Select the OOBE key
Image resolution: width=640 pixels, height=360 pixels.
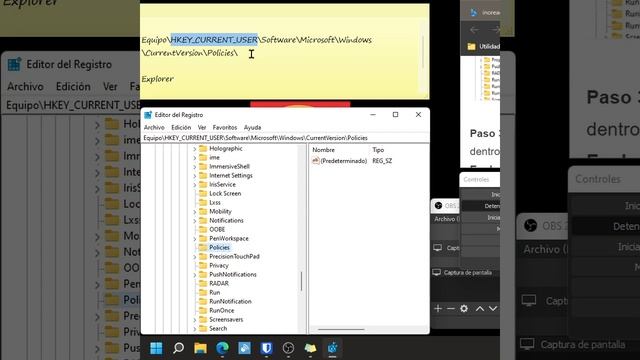click(217, 229)
